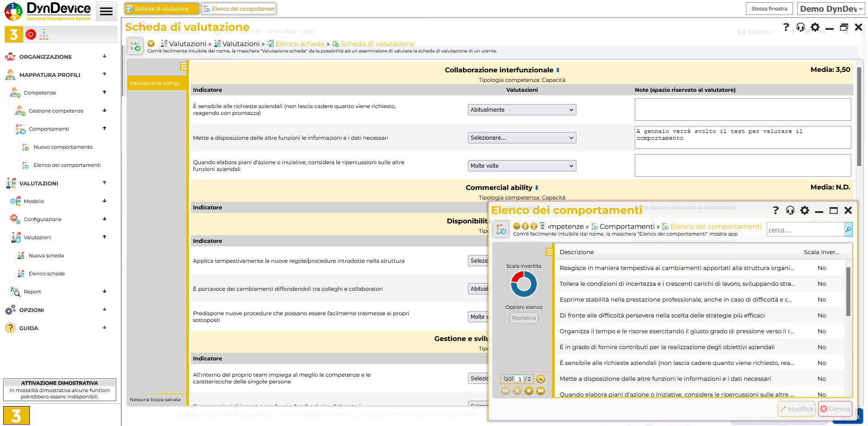
Task: Click the refresh list icon beside page counter
Action: (541, 379)
